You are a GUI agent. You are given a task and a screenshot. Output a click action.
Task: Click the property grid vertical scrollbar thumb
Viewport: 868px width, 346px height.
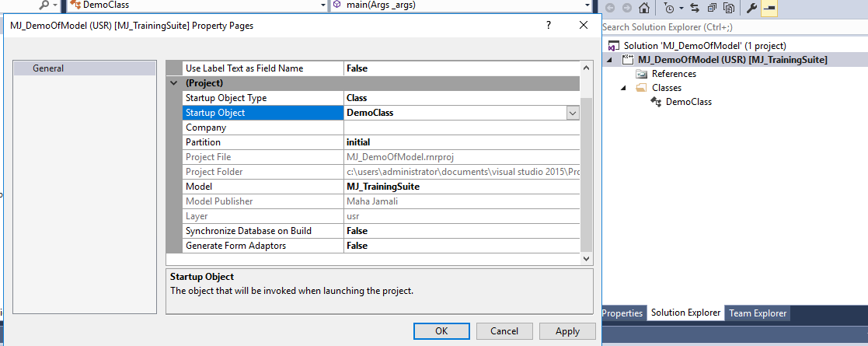pyautogui.click(x=586, y=174)
